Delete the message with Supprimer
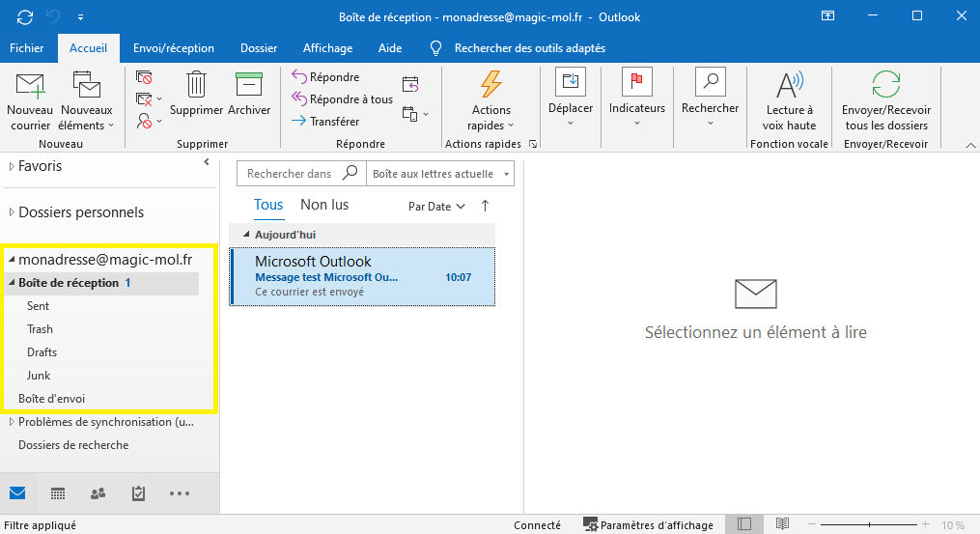980x534 pixels. [196, 94]
